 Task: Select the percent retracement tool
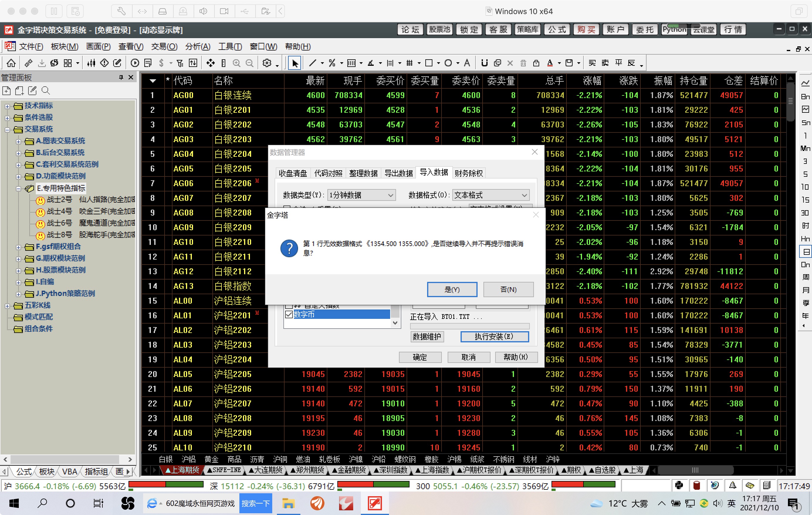(x=332, y=63)
